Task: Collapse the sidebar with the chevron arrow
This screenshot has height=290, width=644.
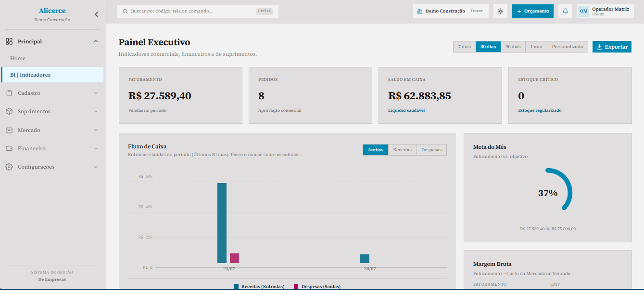Action: coord(96,14)
